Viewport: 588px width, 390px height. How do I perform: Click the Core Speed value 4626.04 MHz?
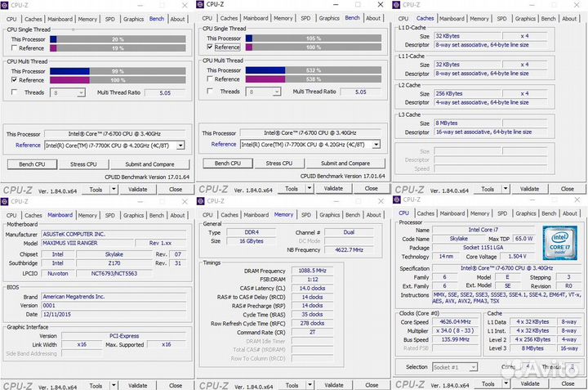click(455, 321)
